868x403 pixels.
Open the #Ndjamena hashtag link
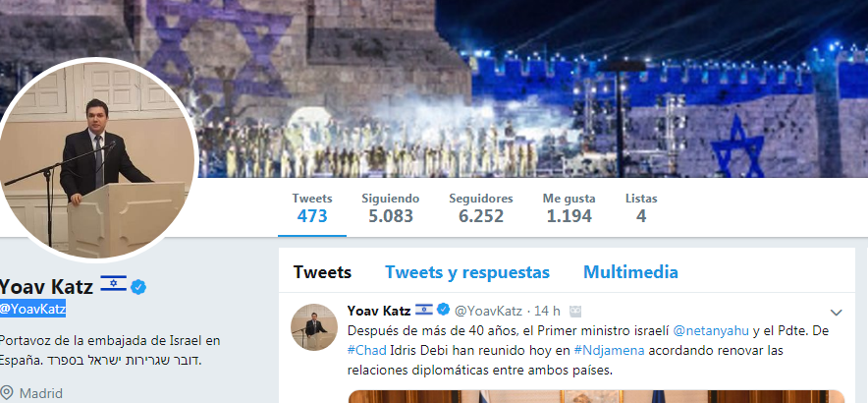pyautogui.click(x=610, y=351)
